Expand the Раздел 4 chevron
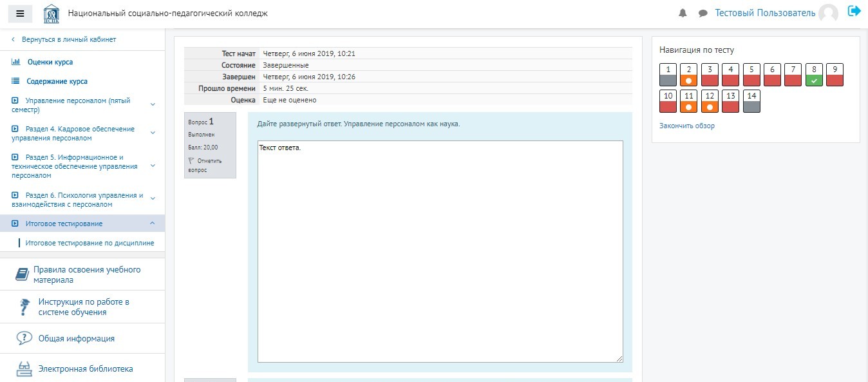Screen dimensions: 868x382 click(x=153, y=133)
